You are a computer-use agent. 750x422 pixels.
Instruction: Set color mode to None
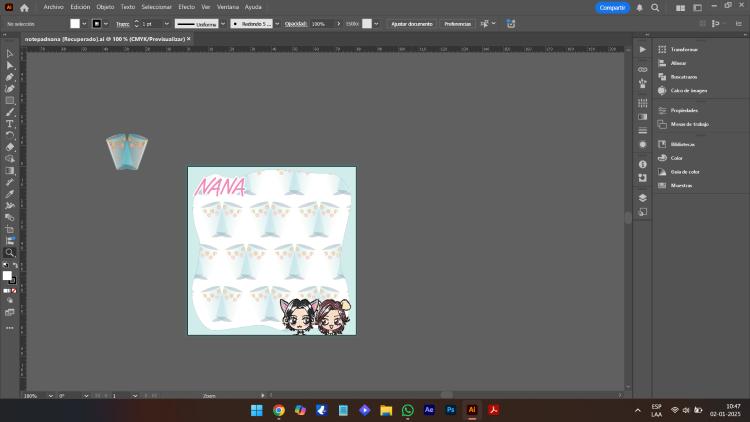pos(14,291)
